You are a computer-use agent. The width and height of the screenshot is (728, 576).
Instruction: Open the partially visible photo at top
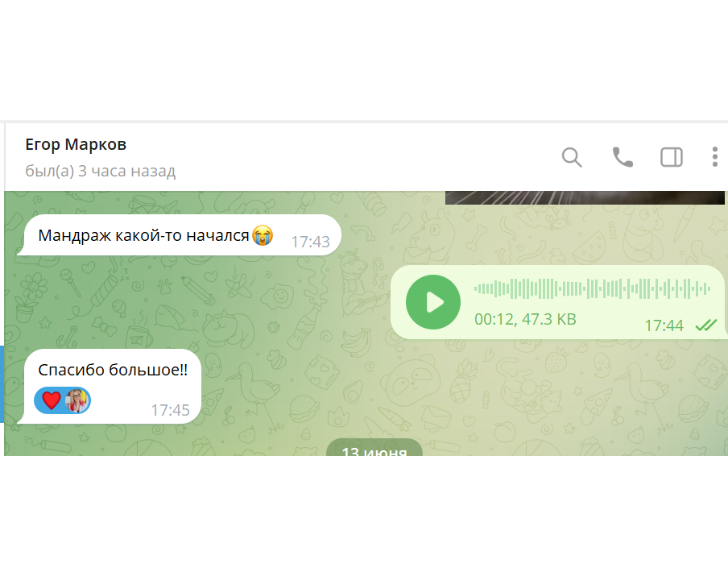click(585, 197)
